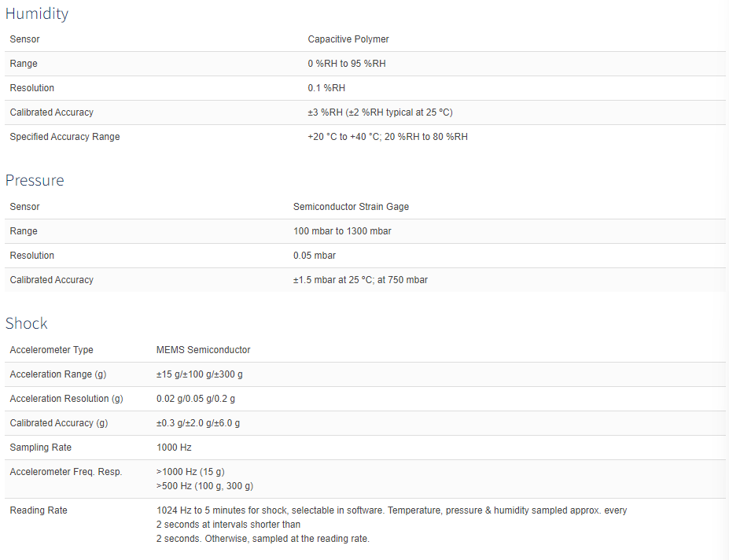Click the Reading Rate row label
Viewport: 729px width, 560px height.
pyautogui.click(x=39, y=510)
